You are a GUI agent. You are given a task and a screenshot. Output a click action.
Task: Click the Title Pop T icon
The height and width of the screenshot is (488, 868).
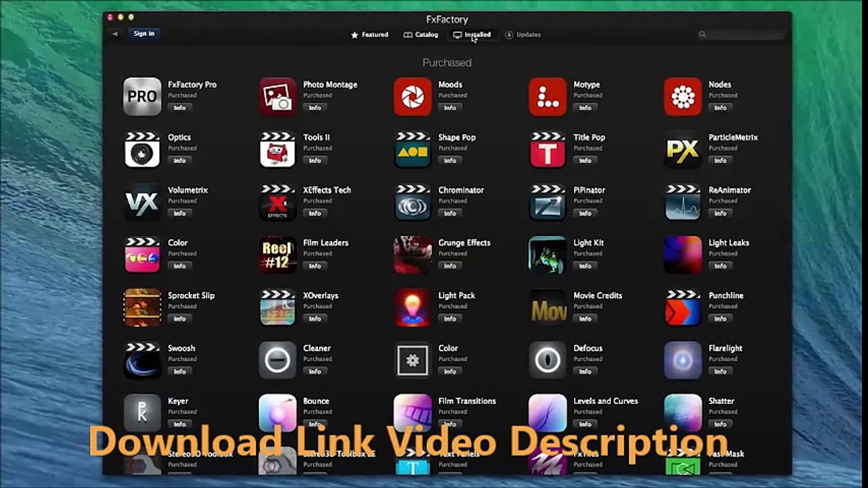pos(548,149)
